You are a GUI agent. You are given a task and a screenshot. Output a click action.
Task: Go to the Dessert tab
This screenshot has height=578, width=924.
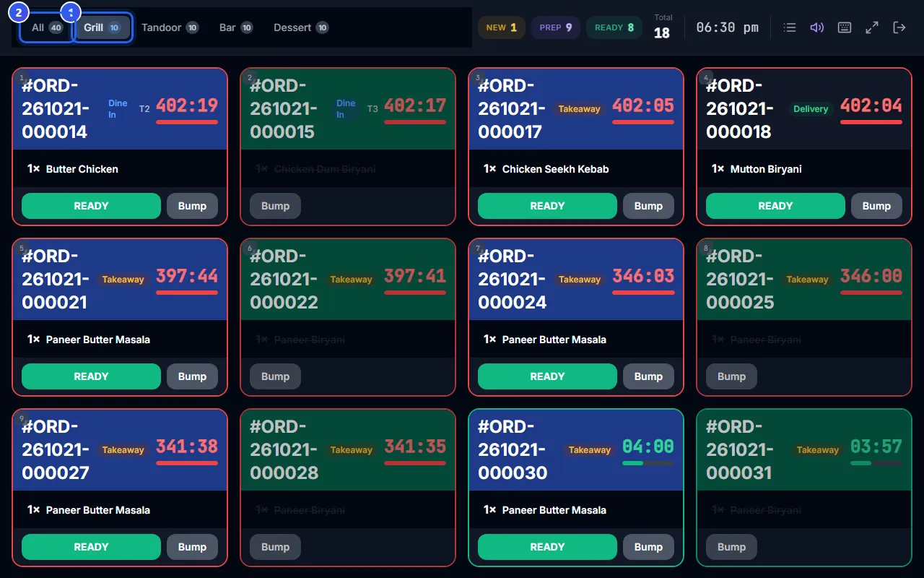pos(301,27)
